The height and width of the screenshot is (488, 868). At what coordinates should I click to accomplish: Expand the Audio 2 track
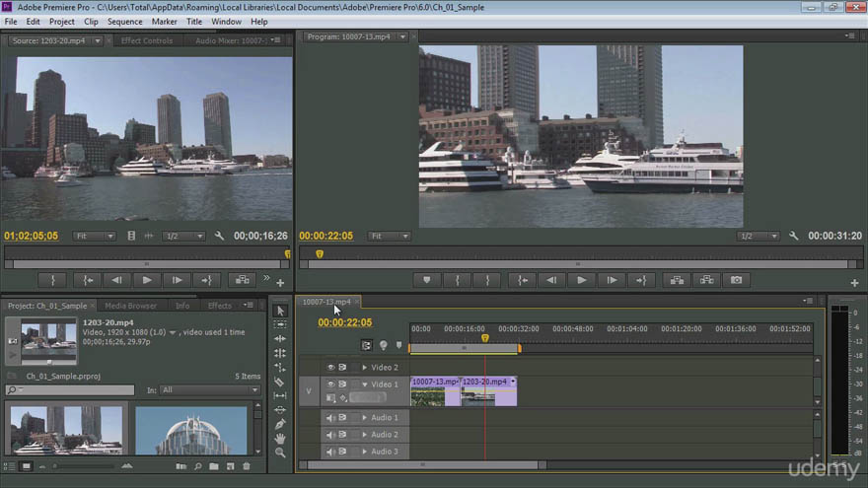364,435
